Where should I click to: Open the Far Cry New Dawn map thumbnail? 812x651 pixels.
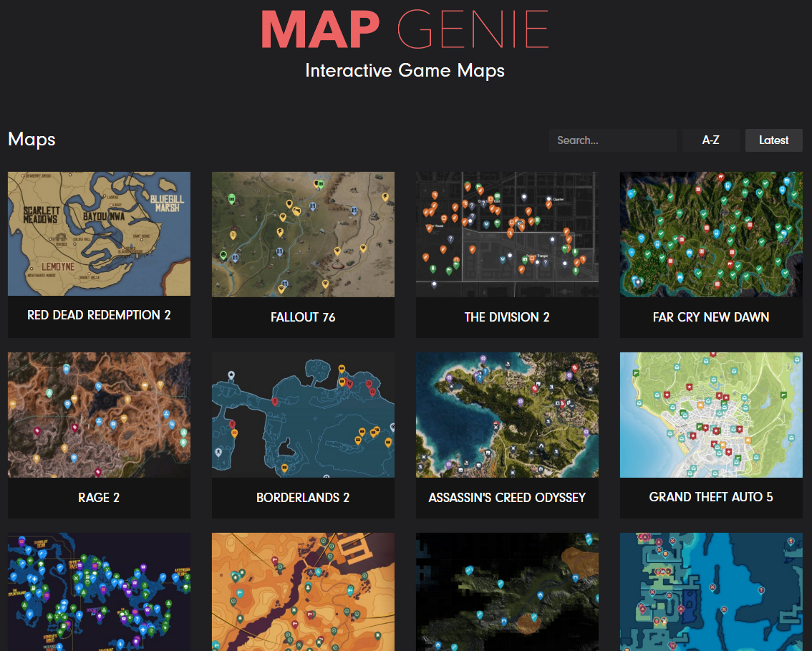point(711,234)
